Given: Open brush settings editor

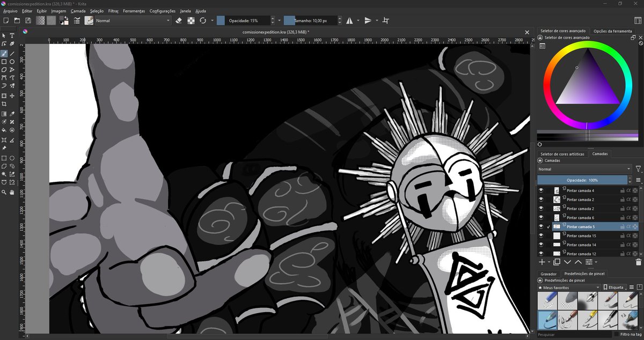Looking at the screenshot, I should [77, 20].
